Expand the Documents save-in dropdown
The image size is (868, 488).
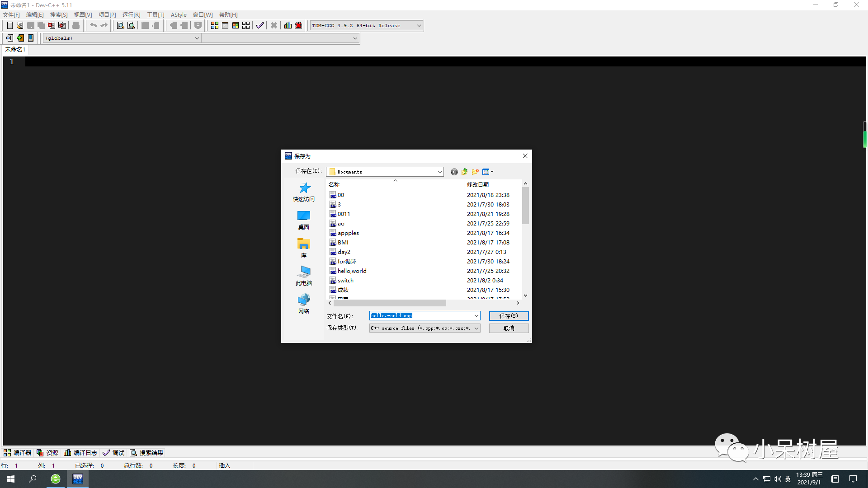(439, 172)
